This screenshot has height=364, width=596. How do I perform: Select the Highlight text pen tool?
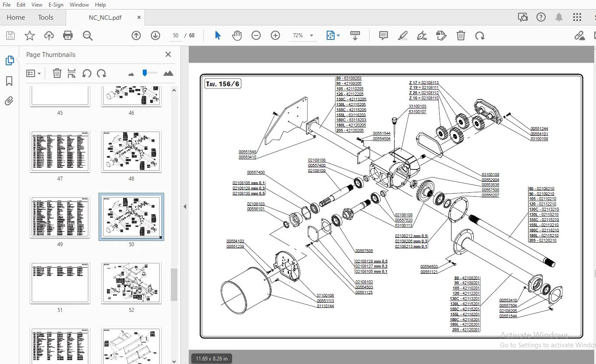pyautogui.click(x=403, y=35)
